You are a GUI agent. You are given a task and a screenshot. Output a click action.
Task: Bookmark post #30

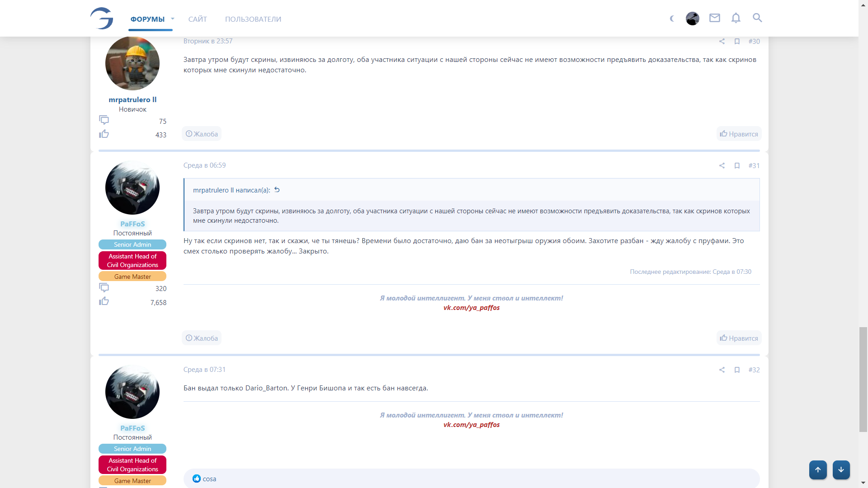[737, 42]
